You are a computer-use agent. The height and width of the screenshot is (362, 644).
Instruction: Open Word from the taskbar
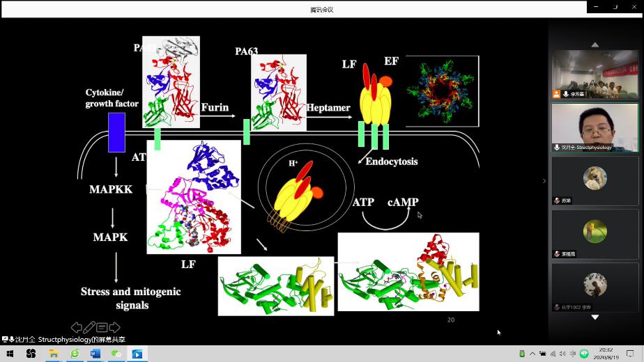tap(95, 354)
